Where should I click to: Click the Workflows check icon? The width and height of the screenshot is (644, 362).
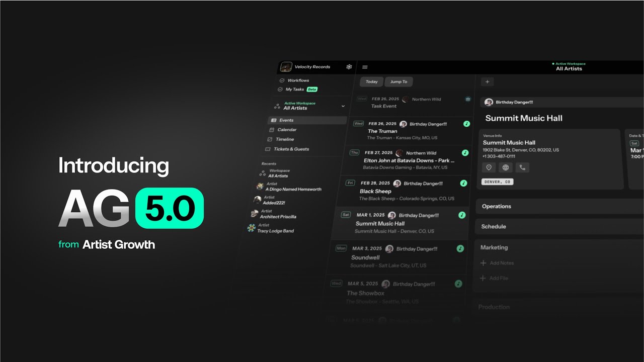[282, 80]
